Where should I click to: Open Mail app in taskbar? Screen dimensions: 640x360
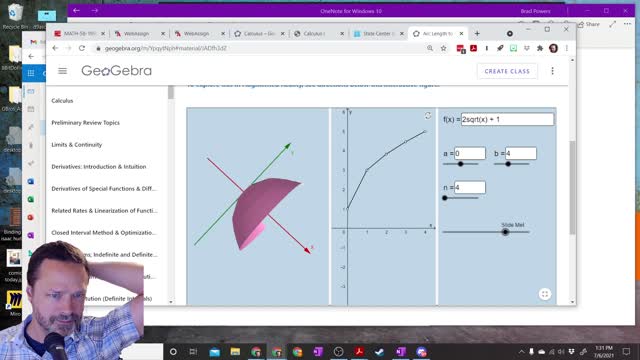pos(214,351)
